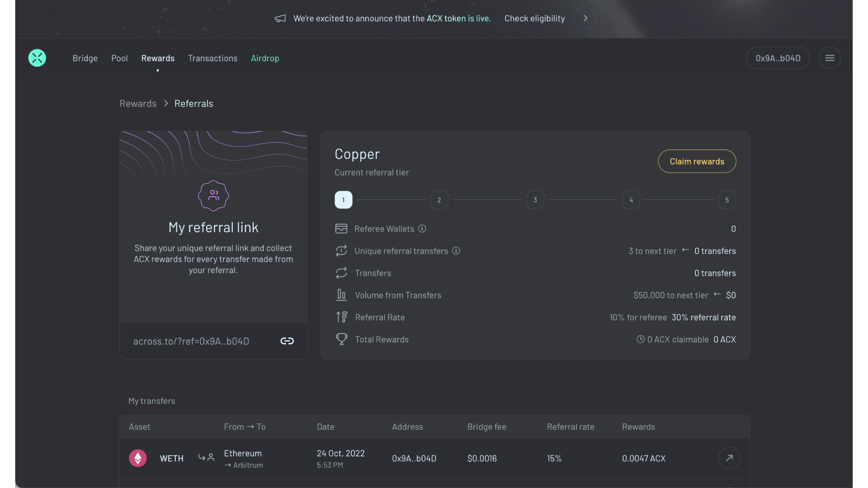Switch to the Transactions tab

212,58
